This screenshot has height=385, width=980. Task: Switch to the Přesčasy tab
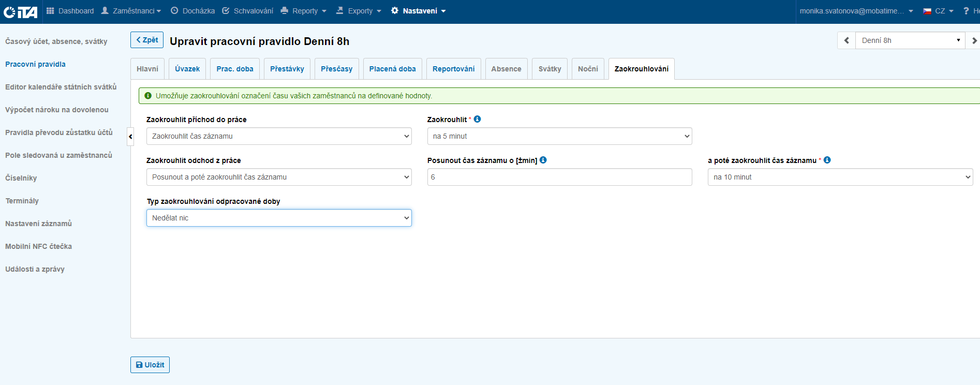pyautogui.click(x=336, y=69)
